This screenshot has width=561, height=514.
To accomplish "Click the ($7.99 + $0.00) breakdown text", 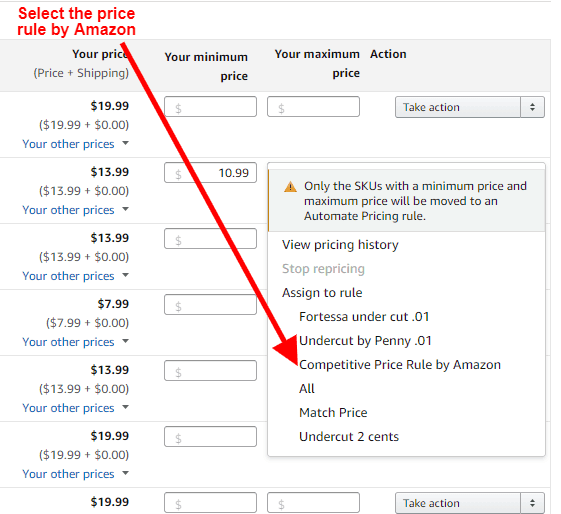I will coord(87,323).
